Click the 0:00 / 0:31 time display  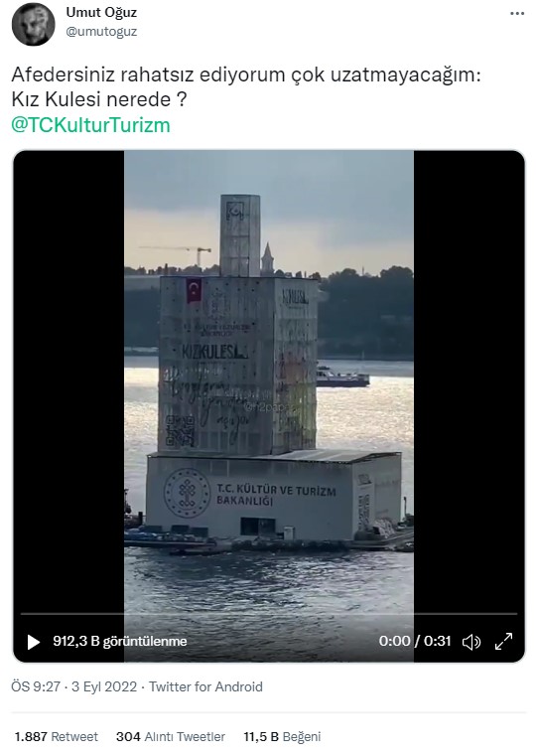point(415,641)
